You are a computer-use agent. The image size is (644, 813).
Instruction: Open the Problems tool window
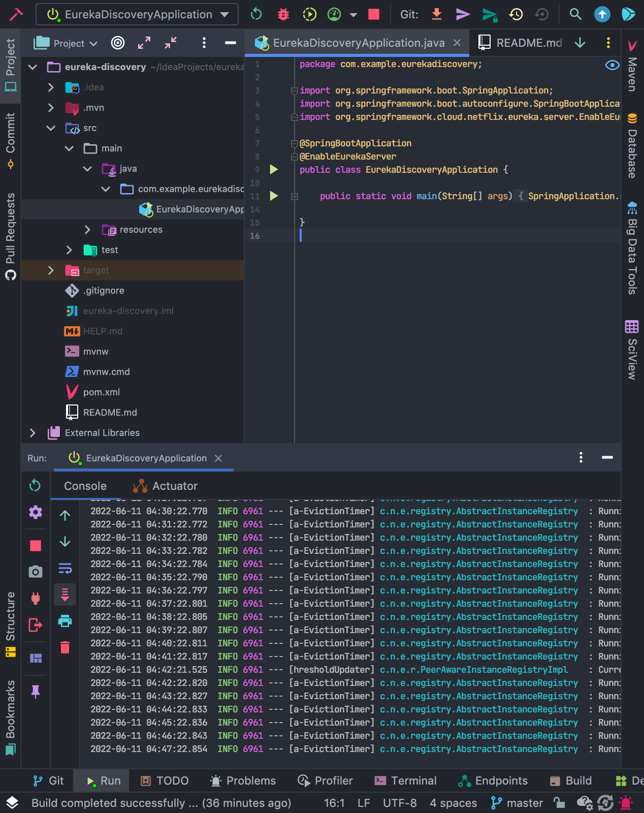click(x=243, y=781)
